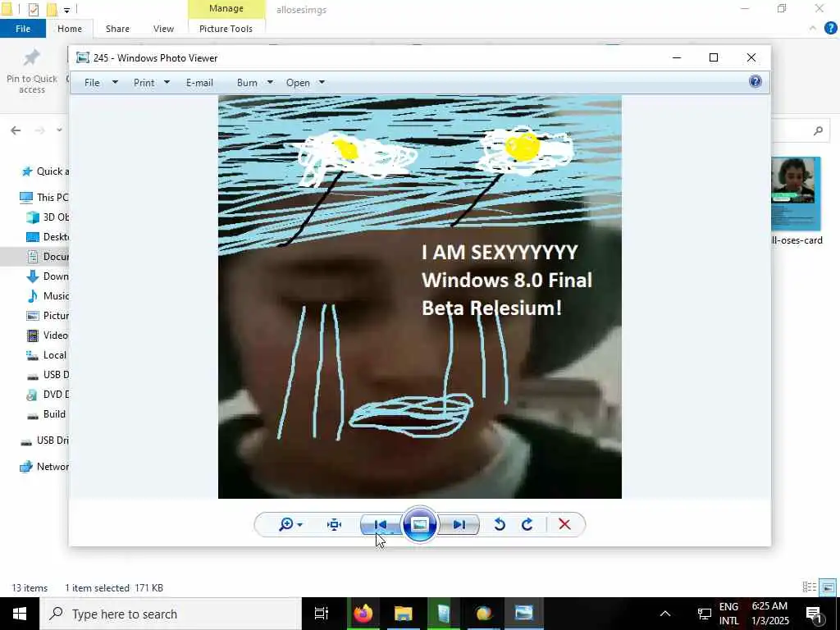Open Windows Start menu
The height and width of the screenshot is (630, 840).
pos(20,614)
